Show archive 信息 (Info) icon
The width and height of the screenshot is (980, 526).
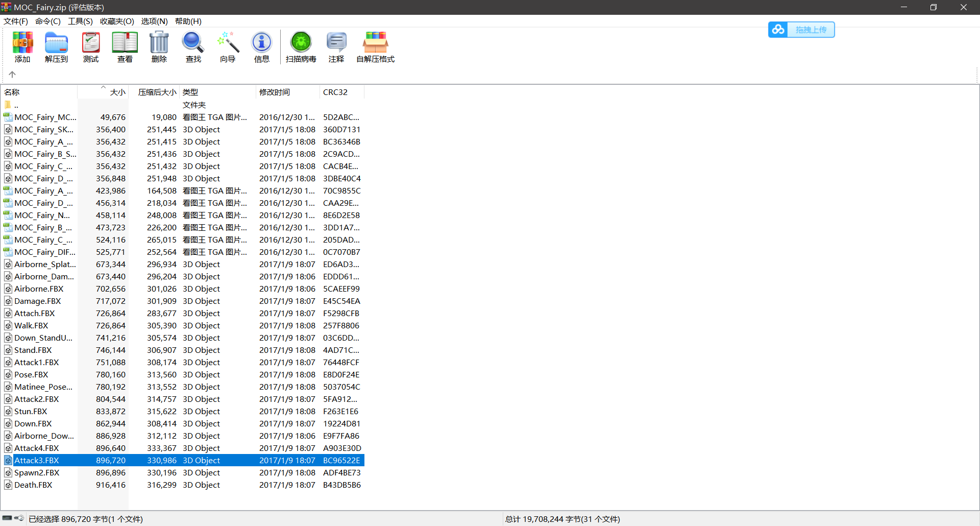coord(262,47)
